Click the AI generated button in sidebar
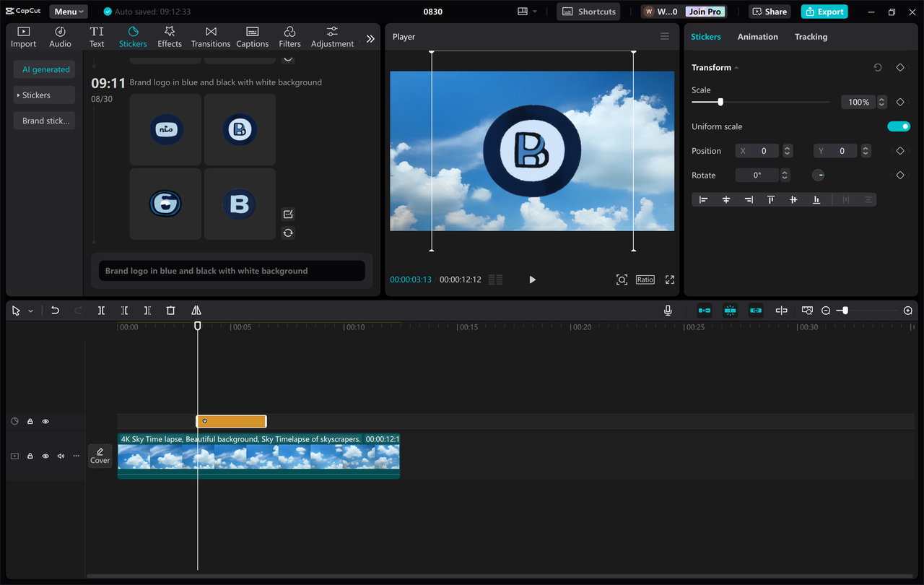The image size is (924, 585). point(44,69)
